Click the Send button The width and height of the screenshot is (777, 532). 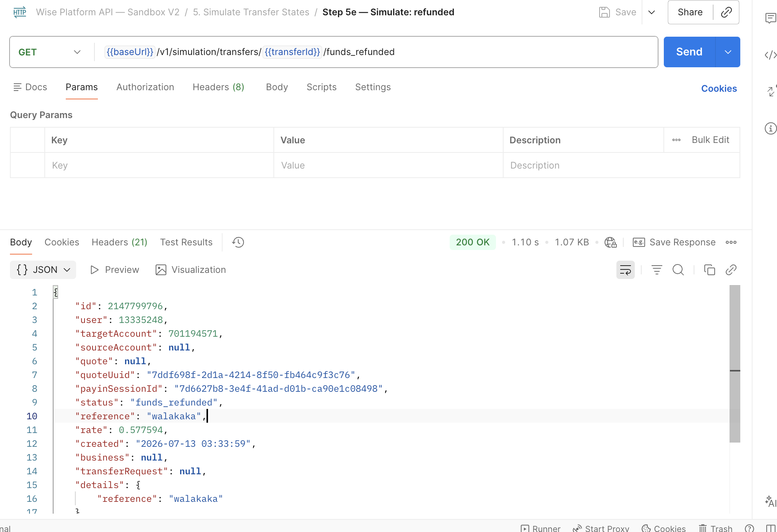689,52
